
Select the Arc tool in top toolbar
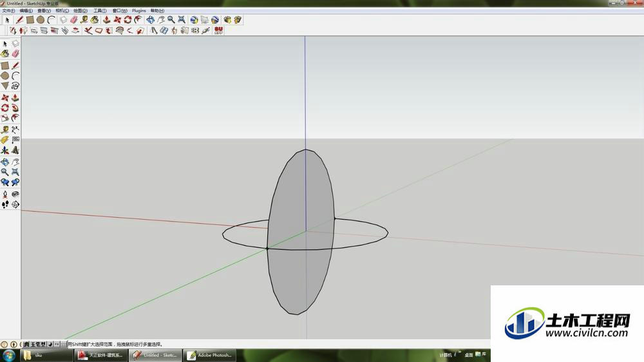tap(51, 20)
